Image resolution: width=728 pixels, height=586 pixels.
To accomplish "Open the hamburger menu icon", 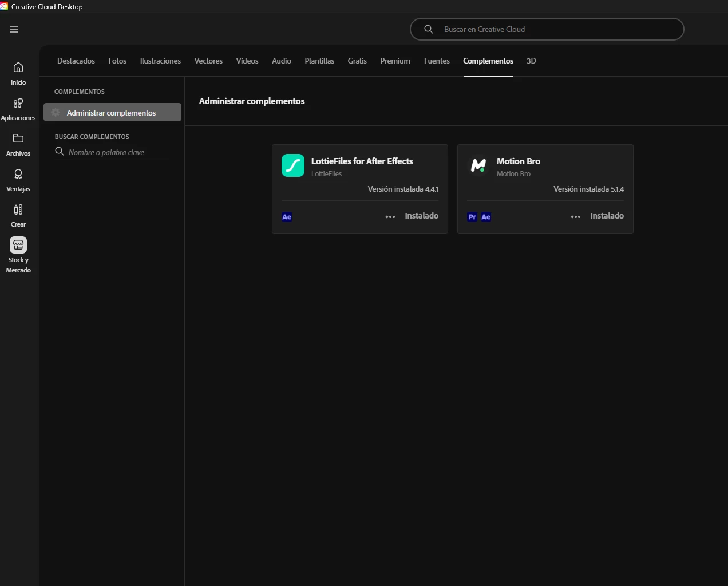I will 14,29.
